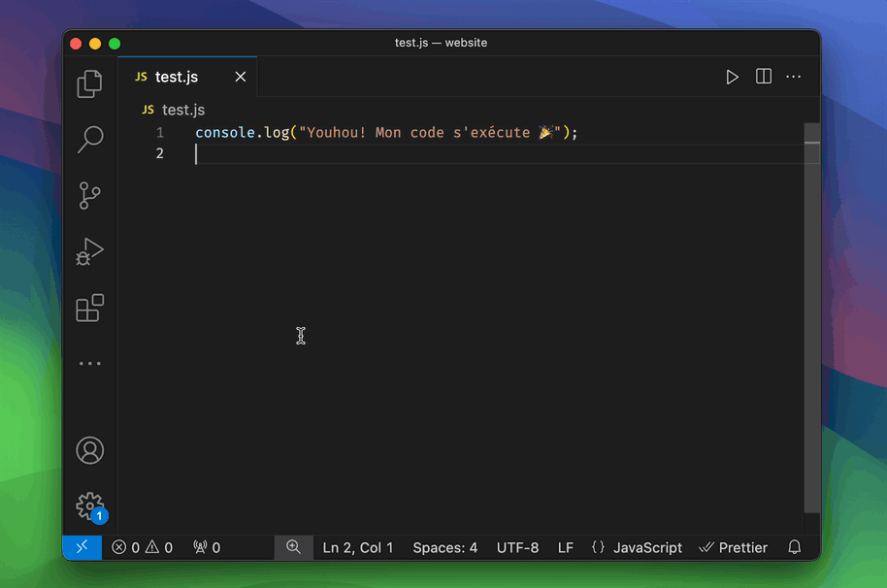The width and height of the screenshot is (887, 588).
Task: Close the test.js tab
Action: [x=241, y=77]
